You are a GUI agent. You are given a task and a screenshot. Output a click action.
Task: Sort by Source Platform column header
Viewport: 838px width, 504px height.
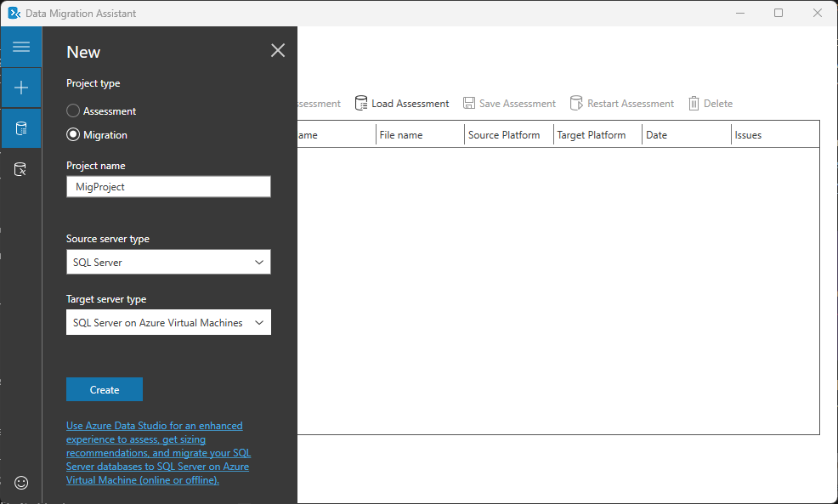pos(509,134)
